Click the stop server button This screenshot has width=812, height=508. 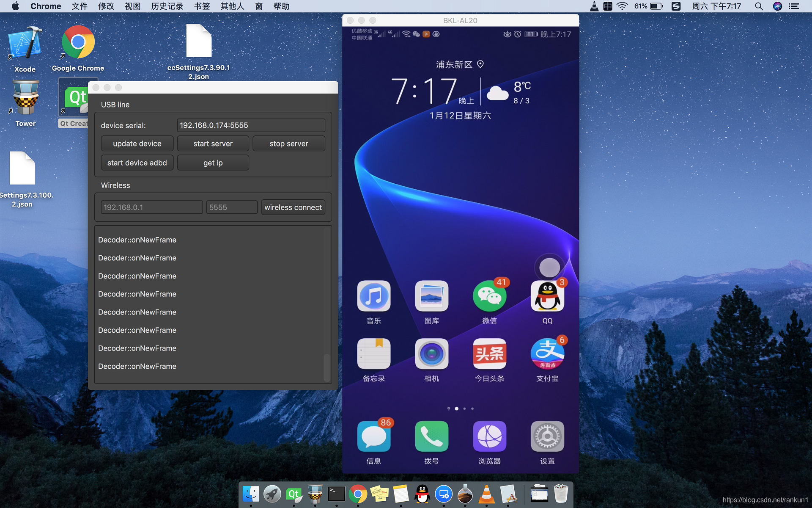pyautogui.click(x=288, y=144)
